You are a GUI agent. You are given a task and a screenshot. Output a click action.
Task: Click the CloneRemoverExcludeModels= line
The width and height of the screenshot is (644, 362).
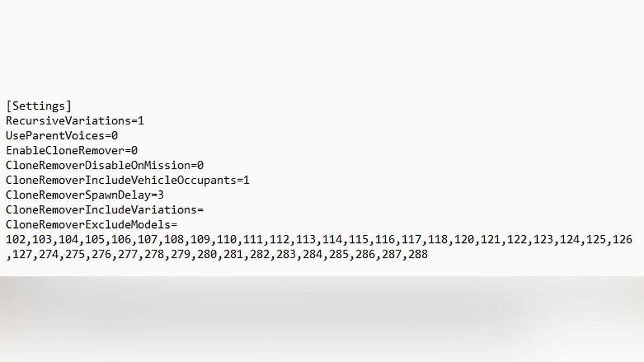(91, 224)
